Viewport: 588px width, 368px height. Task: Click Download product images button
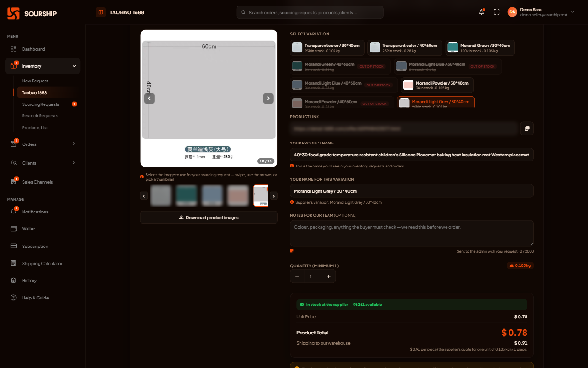209,217
